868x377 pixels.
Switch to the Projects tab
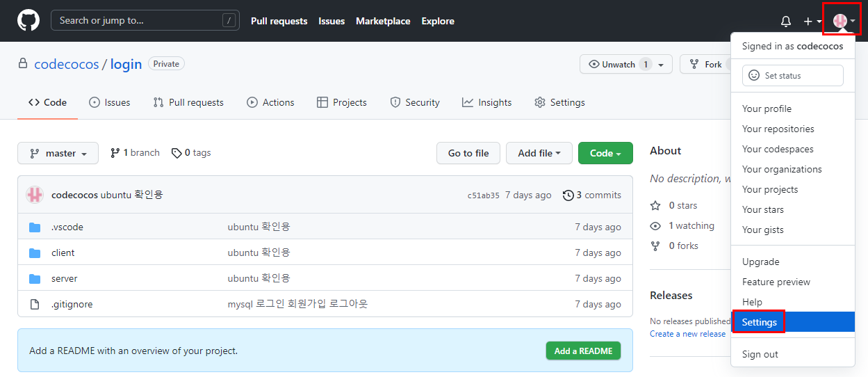341,102
